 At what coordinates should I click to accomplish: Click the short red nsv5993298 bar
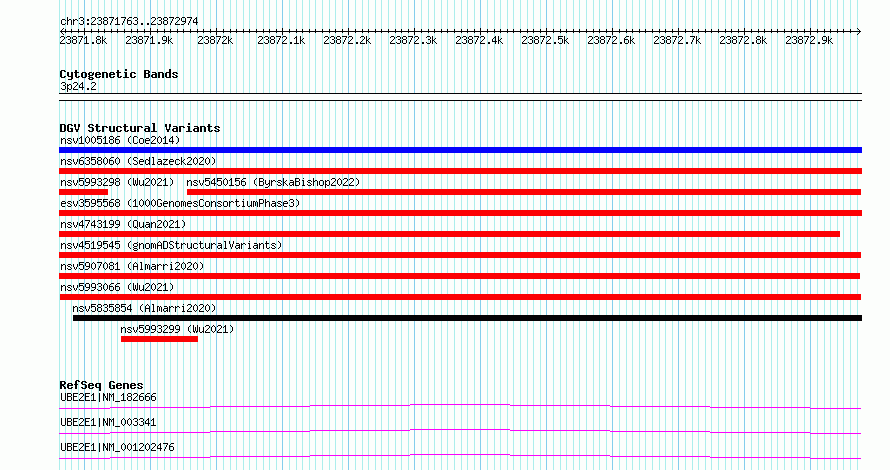click(x=83, y=192)
